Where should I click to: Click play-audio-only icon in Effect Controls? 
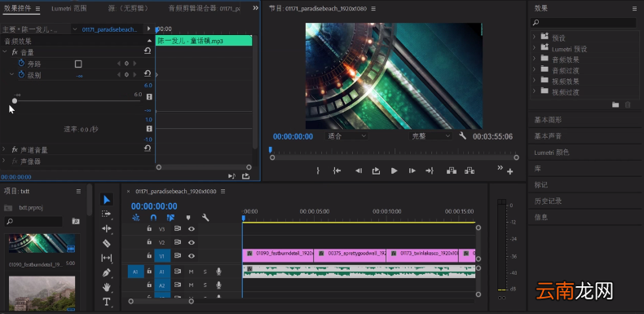[232, 176]
